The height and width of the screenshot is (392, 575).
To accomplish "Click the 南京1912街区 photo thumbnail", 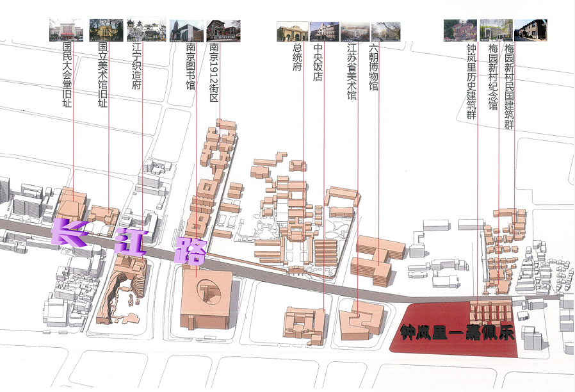I will [223, 31].
